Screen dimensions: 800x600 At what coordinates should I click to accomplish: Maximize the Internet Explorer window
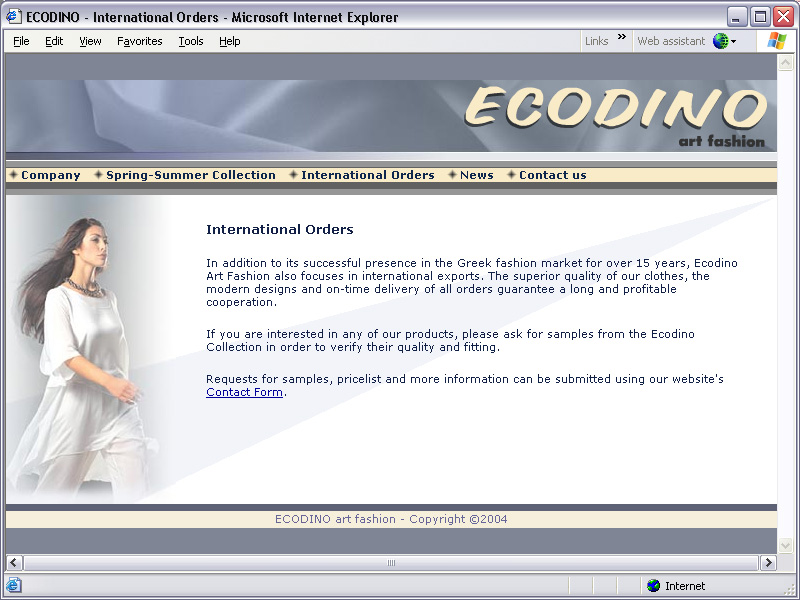[x=760, y=16]
